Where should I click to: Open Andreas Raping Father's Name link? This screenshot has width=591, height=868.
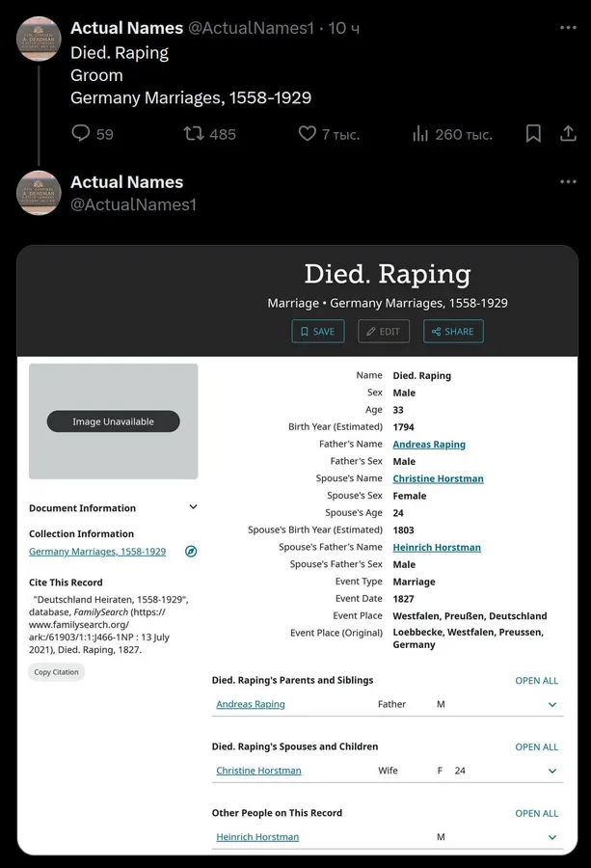pos(429,445)
